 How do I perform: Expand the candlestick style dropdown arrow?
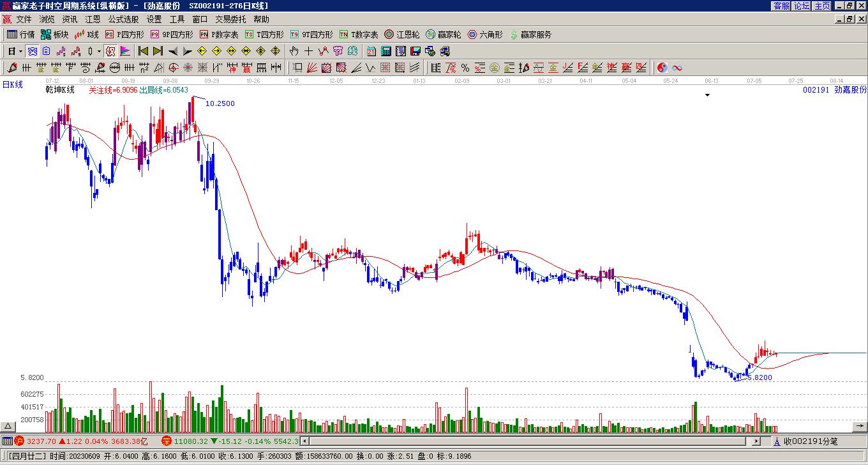99,51
